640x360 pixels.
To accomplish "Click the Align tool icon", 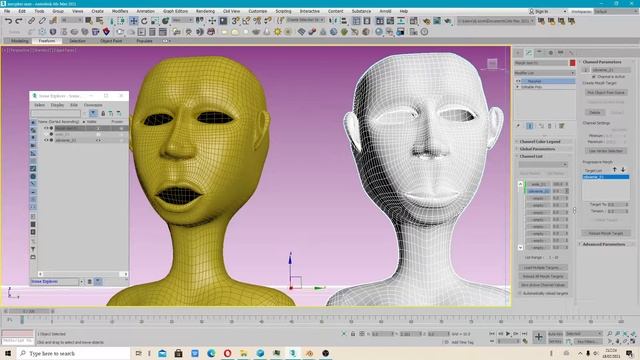I will 344,20.
